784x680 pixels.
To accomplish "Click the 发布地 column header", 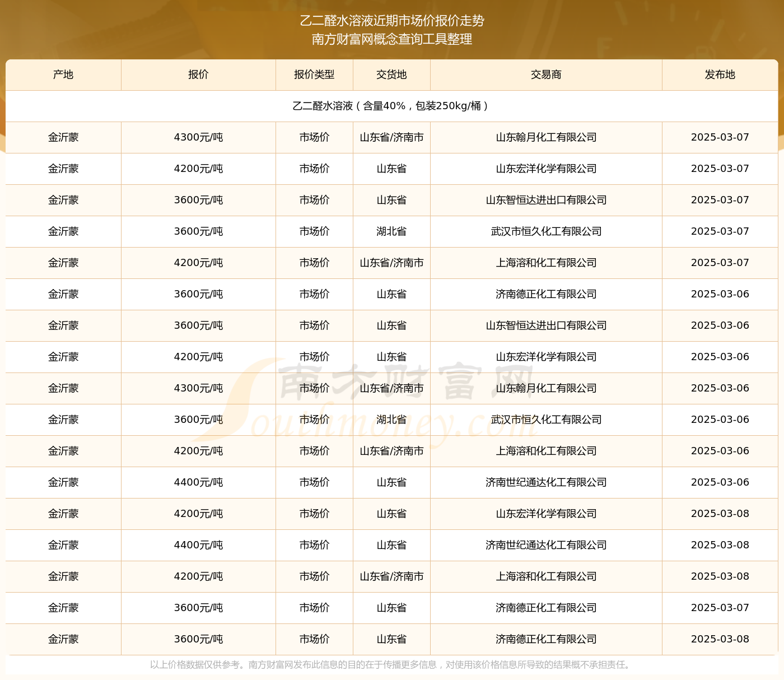I will [720, 74].
